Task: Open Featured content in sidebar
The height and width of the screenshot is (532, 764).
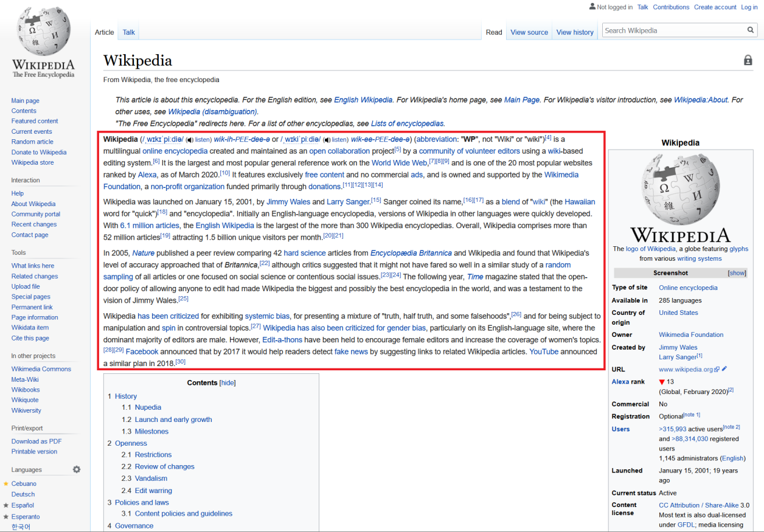Action: pyautogui.click(x=35, y=121)
